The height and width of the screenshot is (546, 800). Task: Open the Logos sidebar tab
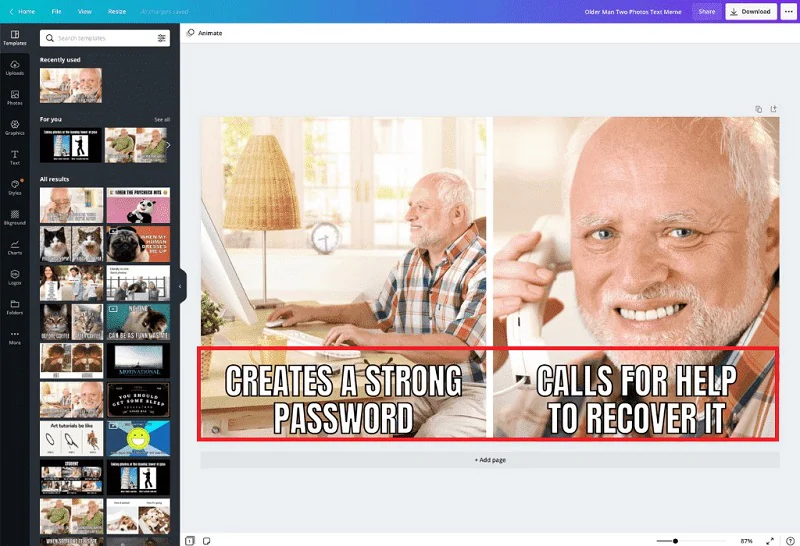coord(15,277)
